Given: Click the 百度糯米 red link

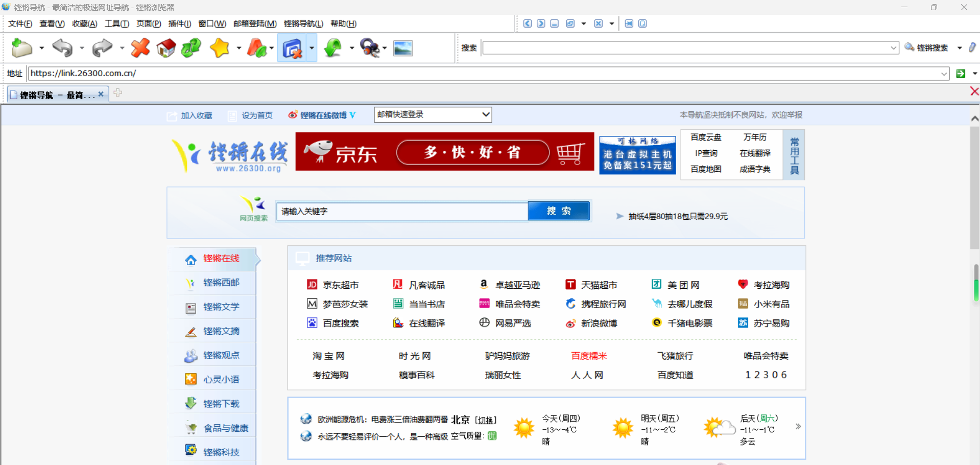Looking at the screenshot, I should (x=589, y=356).
